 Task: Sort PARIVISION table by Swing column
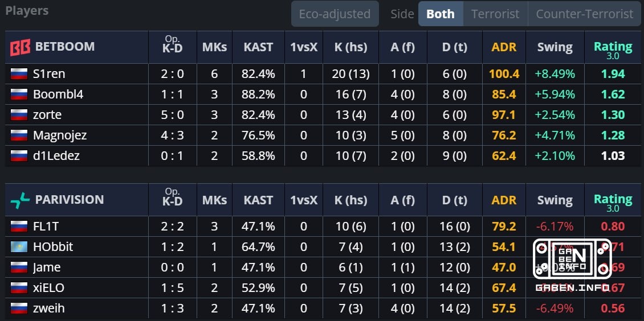(555, 200)
